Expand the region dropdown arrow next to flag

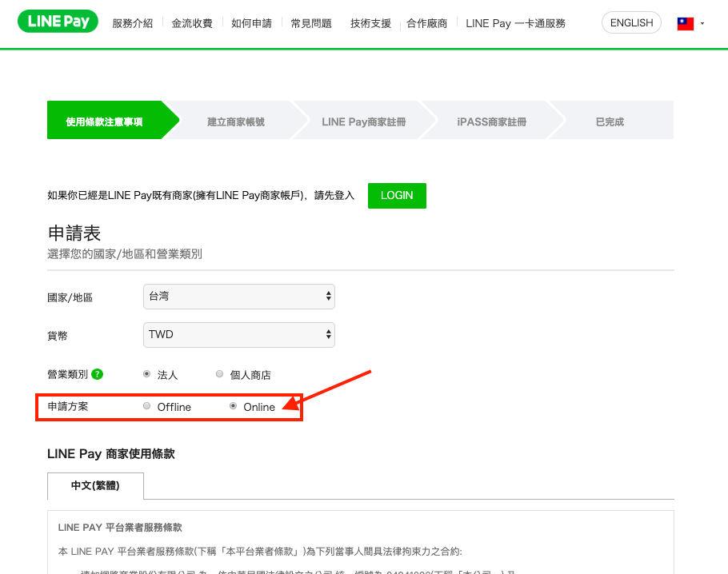pyautogui.click(x=702, y=23)
